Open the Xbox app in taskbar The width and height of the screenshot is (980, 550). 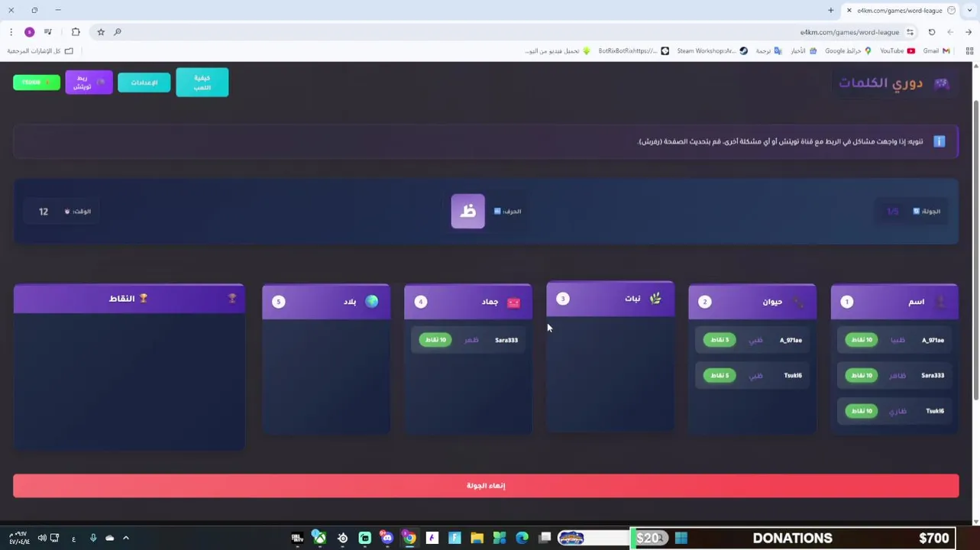tap(319, 539)
